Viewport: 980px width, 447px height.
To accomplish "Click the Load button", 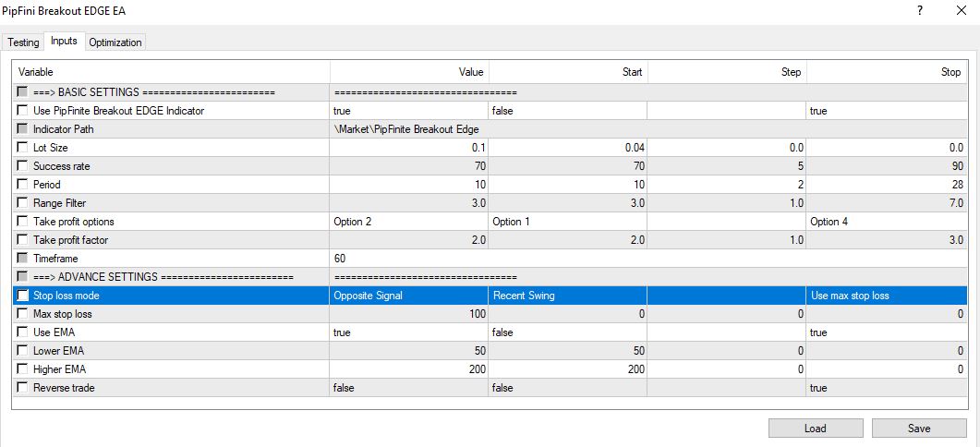I will (816, 429).
